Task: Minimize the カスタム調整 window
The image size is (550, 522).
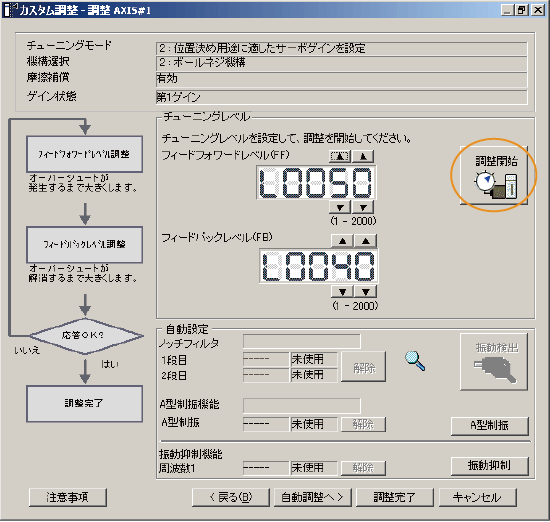Action: coord(507,10)
